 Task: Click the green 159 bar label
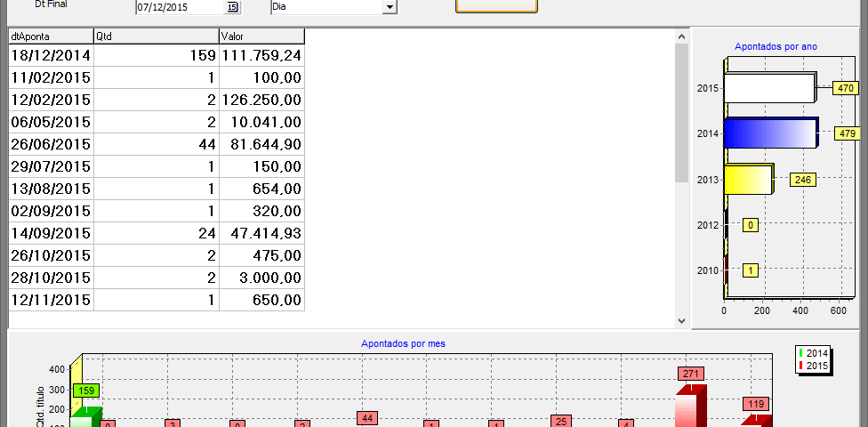[85, 390]
